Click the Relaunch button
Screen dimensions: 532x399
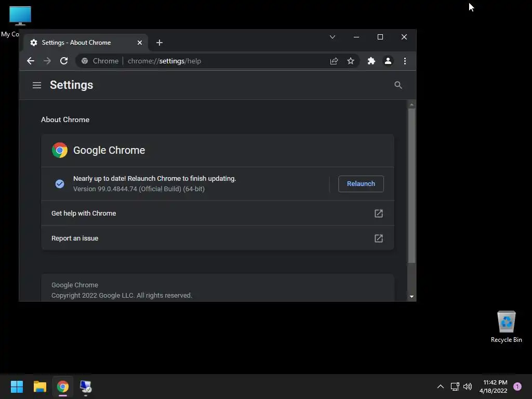click(361, 184)
